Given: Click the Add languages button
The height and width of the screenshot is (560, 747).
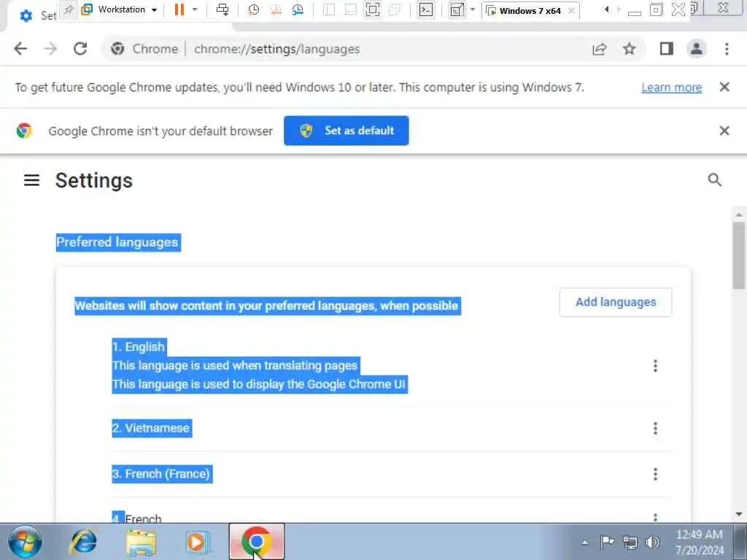Looking at the screenshot, I should 616,302.
